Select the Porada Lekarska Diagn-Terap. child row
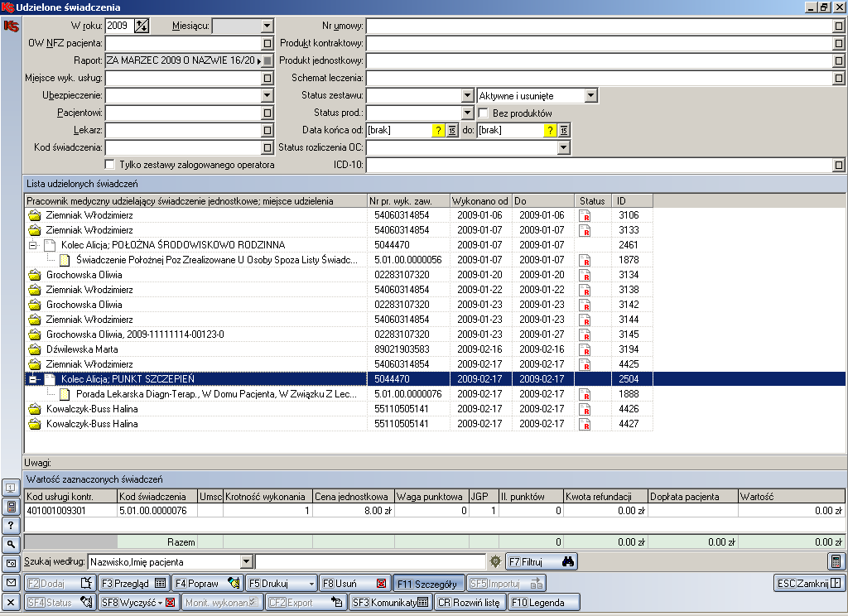Screen dimensions: 848x616 [x=338, y=394]
